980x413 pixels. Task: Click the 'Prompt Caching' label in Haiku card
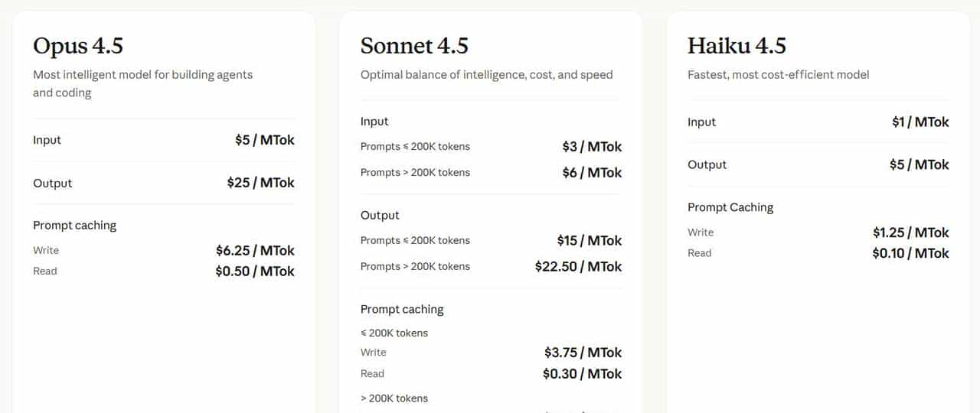point(730,207)
